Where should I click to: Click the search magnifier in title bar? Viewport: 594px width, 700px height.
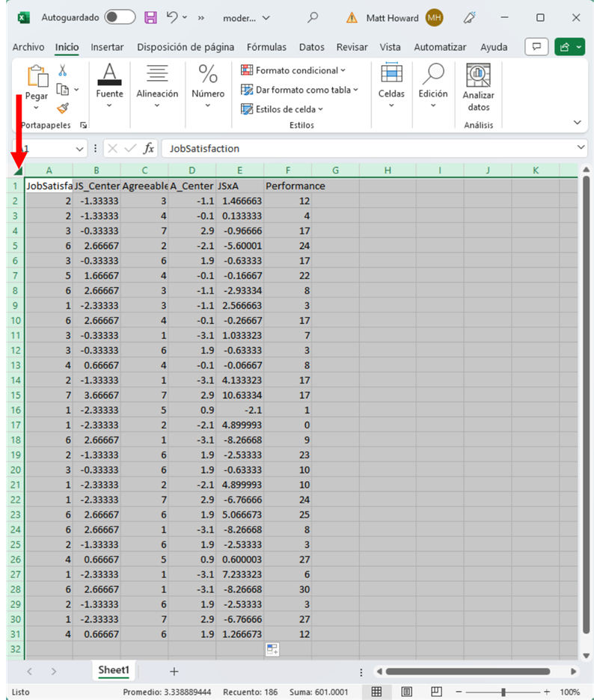point(313,17)
